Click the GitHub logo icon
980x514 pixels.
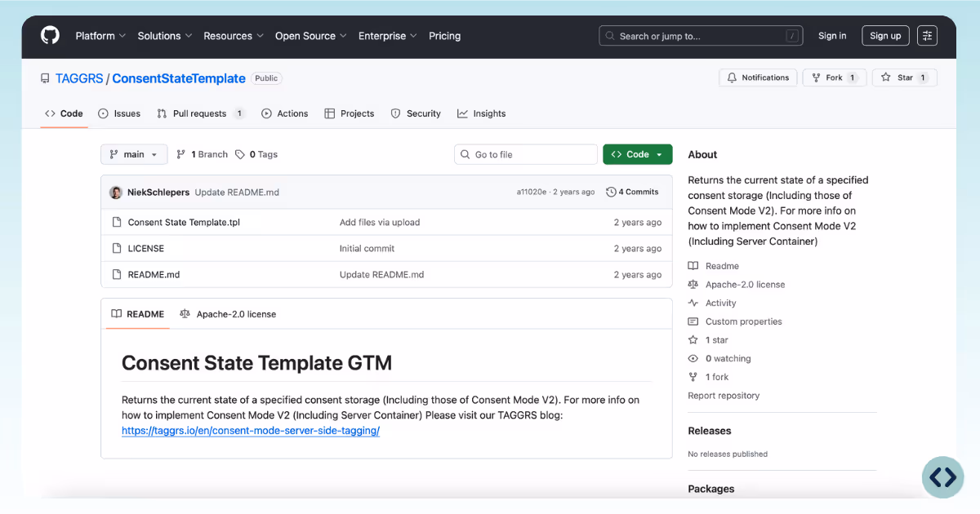tap(50, 36)
